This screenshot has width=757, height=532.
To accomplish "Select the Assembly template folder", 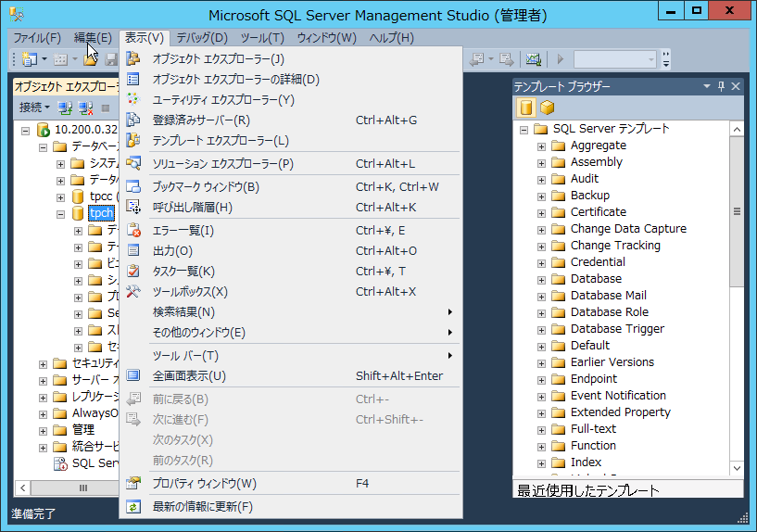I will (x=596, y=161).
